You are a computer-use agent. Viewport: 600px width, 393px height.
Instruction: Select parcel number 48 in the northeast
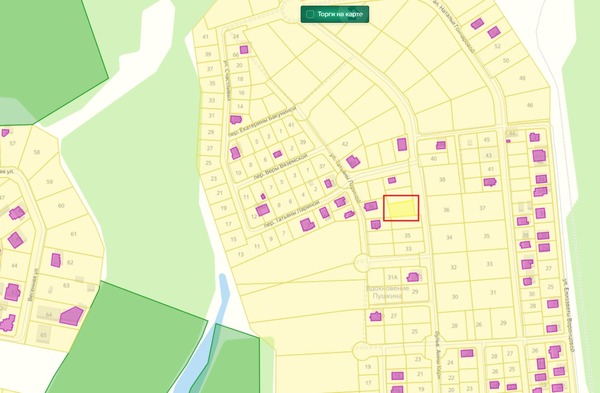tap(522, 78)
